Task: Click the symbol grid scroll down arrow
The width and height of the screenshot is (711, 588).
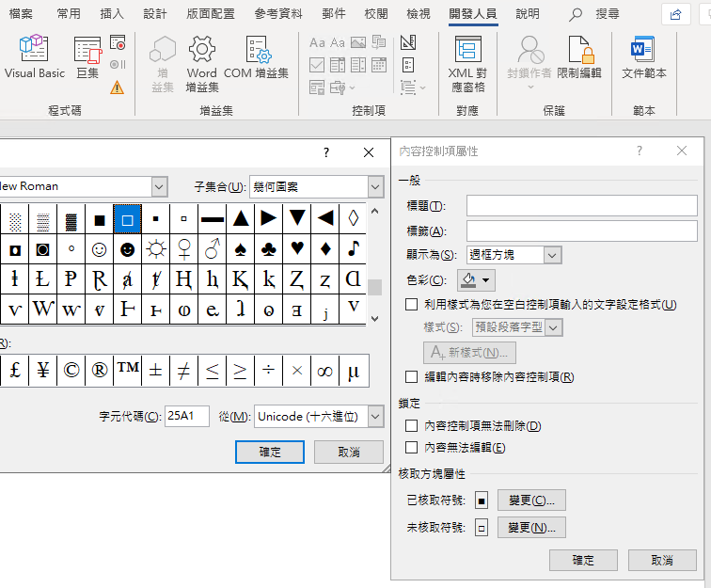Action: pos(375,319)
